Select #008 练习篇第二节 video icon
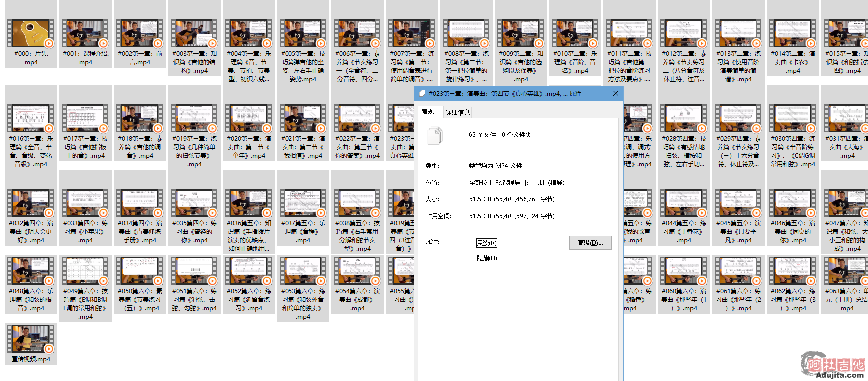 point(466,33)
